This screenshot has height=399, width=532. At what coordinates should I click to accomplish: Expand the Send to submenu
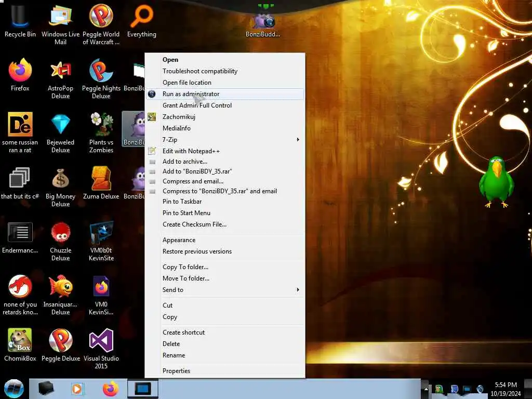(x=225, y=290)
